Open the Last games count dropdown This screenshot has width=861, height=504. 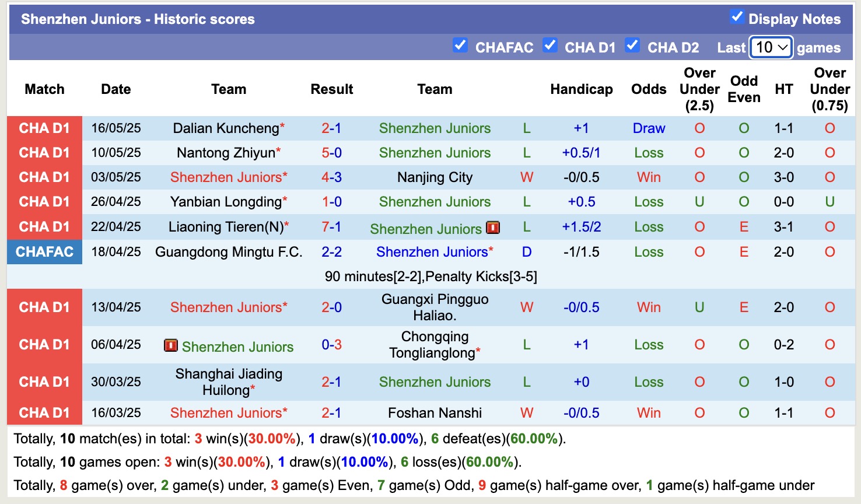tap(771, 47)
